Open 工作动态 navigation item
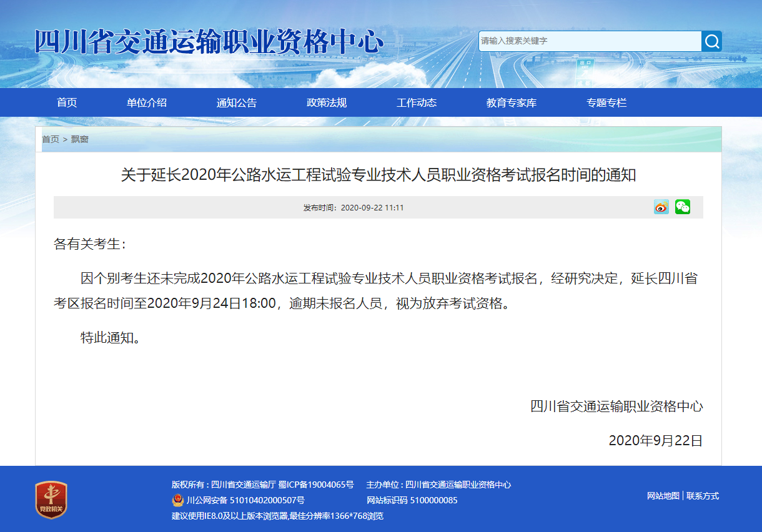 click(x=417, y=103)
